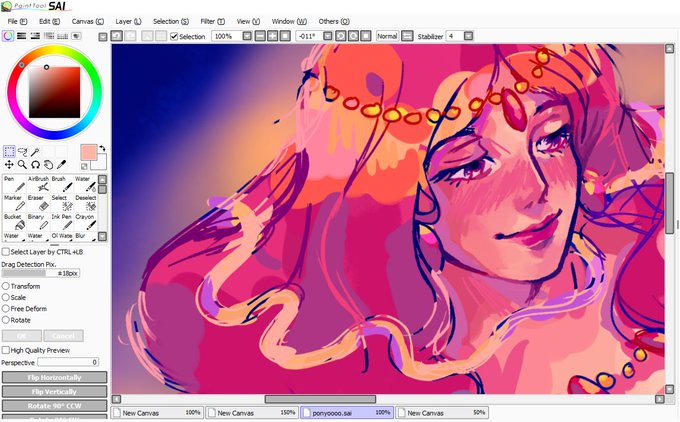Open the Normal blending mode box

[x=387, y=36]
